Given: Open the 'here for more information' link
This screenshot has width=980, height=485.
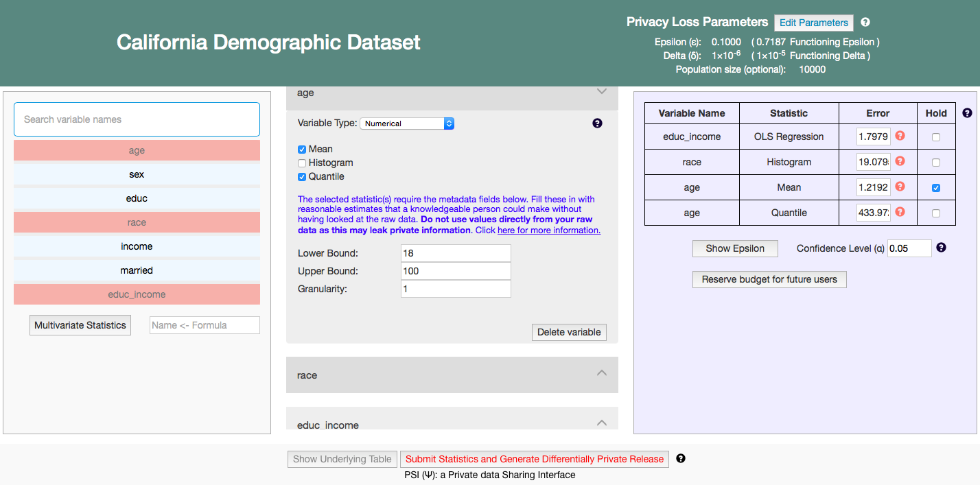Looking at the screenshot, I should pos(548,230).
